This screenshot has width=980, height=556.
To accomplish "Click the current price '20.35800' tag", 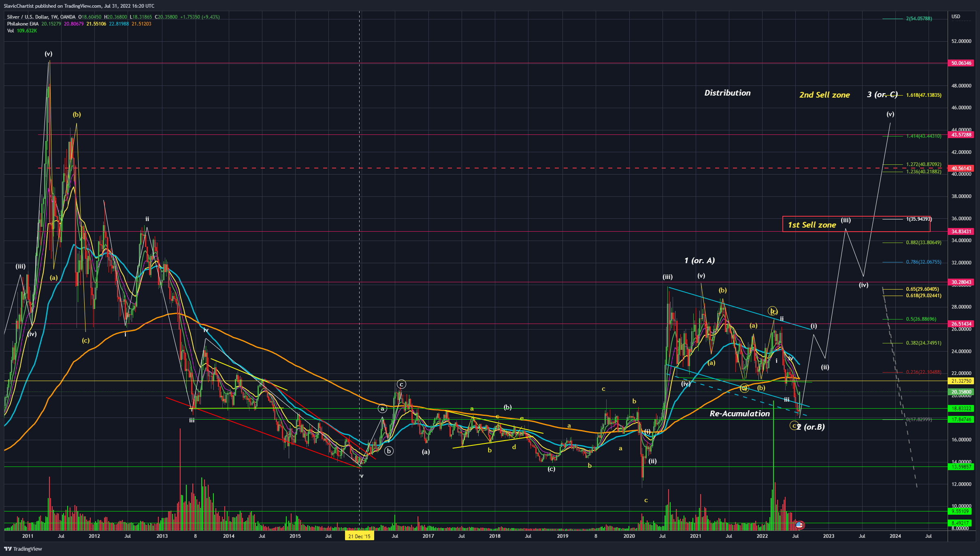I will pos(961,392).
